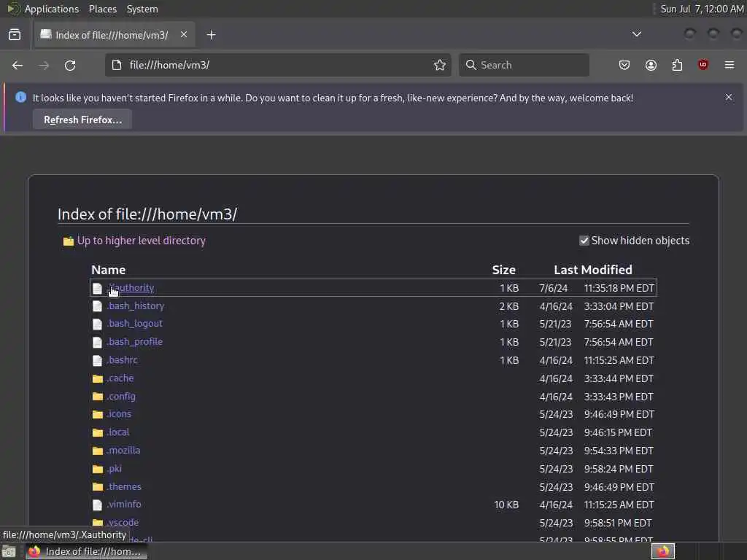Click the 10 KB size of .viminfo
Viewport: 747px width, 560px height.
click(506, 505)
